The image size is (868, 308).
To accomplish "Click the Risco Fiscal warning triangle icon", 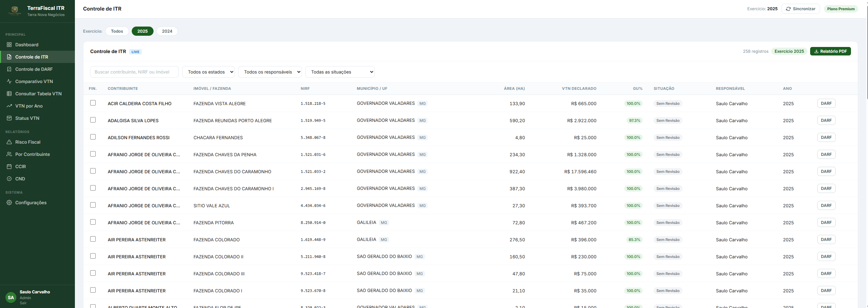I will coord(9,142).
